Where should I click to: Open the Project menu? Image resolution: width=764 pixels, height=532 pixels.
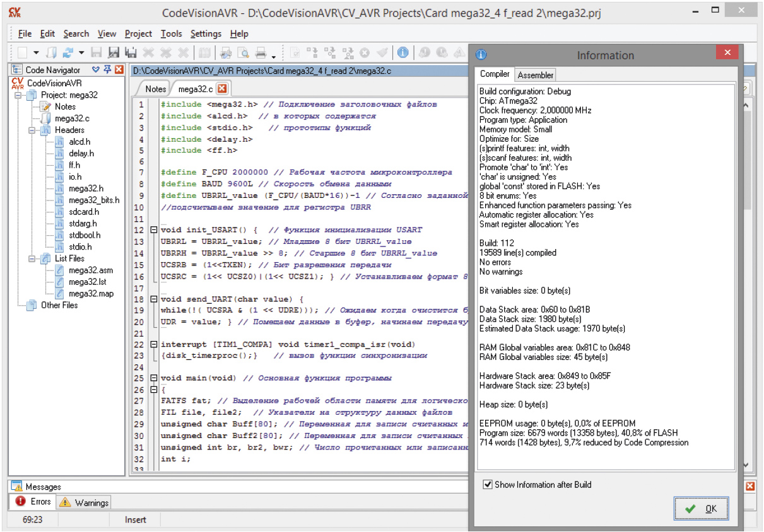click(x=138, y=33)
